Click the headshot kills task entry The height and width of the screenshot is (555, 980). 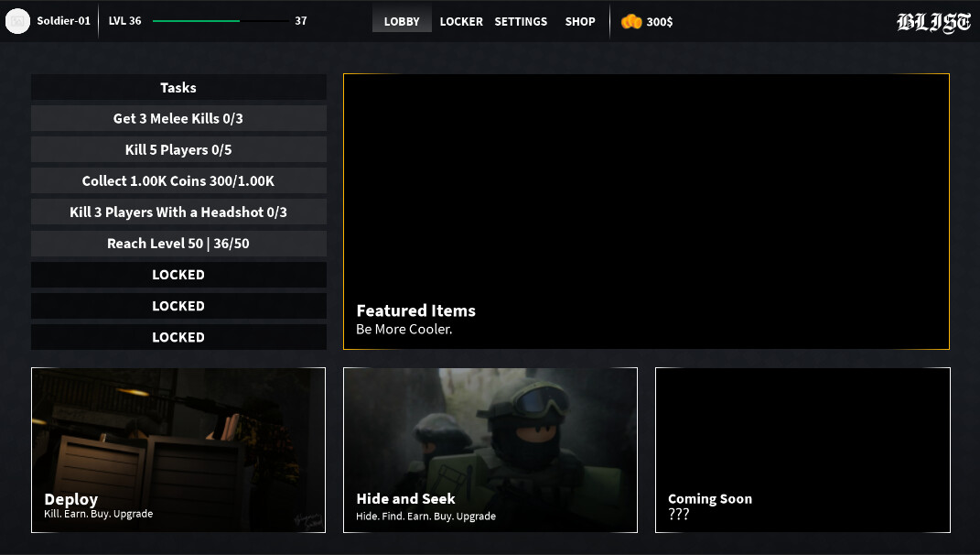coord(178,212)
